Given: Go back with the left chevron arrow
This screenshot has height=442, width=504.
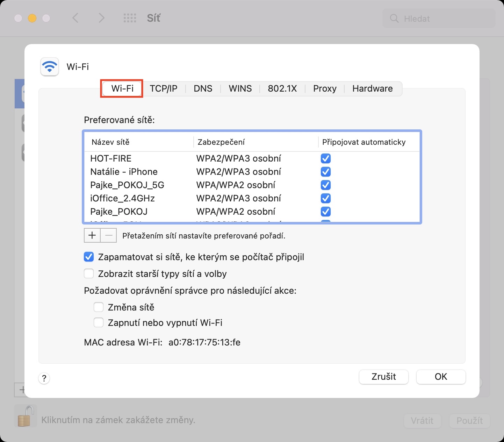Looking at the screenshot, I should tap(75, 18).
